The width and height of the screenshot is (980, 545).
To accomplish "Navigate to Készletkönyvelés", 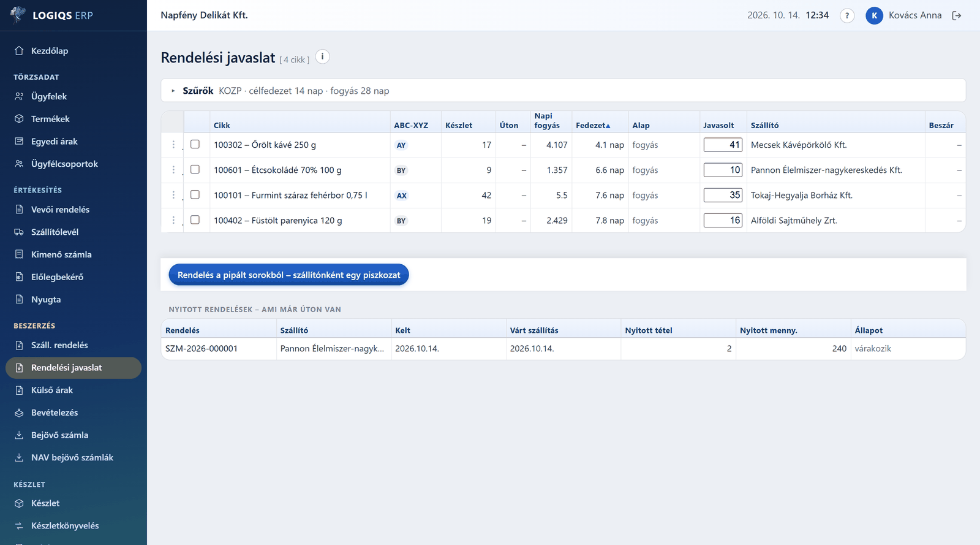I will 73,526.
